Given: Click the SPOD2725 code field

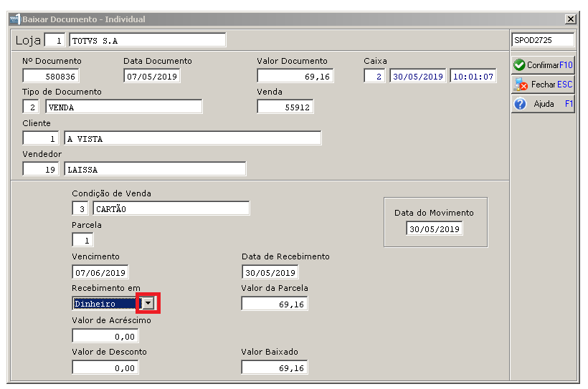Looking at the screenshot, I should [543, 40].
